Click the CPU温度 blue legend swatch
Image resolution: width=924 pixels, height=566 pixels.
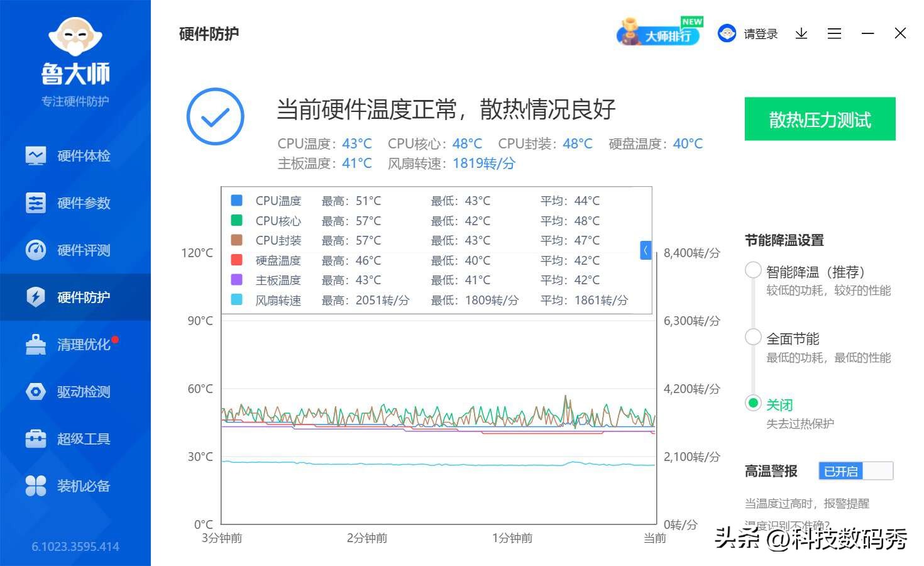237,201
